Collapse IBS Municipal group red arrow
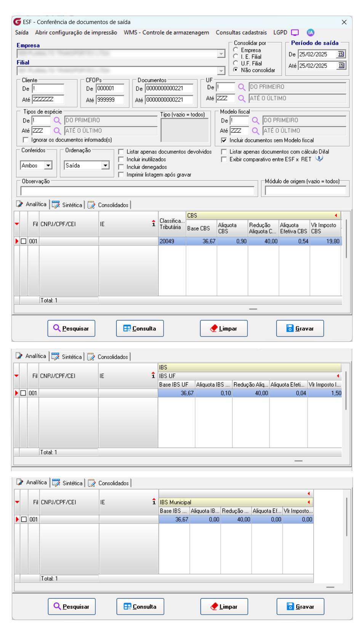 point(309,502)
